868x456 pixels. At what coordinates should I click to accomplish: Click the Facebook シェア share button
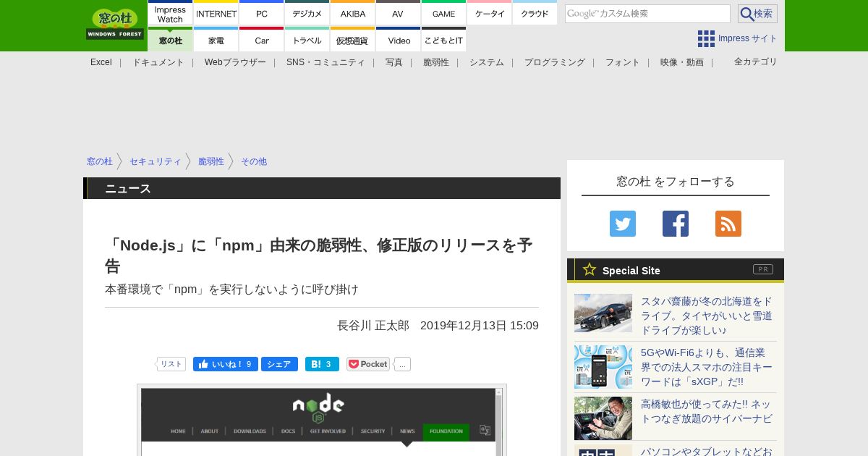coord(279,364)
